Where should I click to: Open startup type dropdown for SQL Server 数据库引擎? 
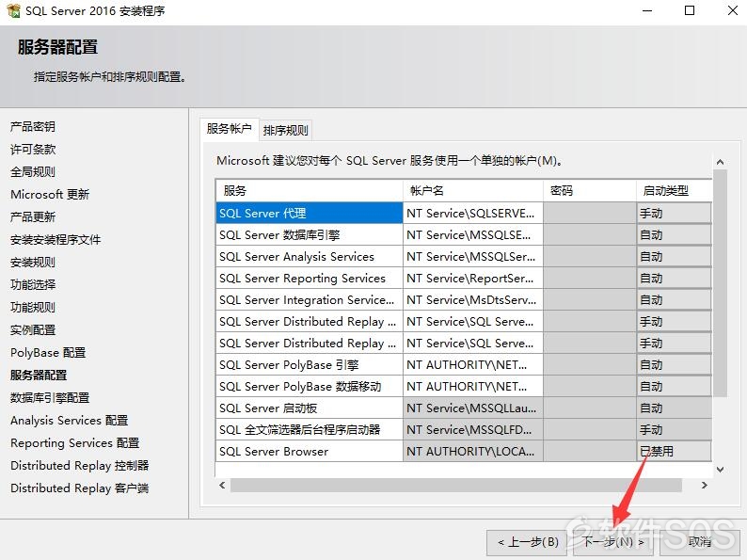point(675,235)
